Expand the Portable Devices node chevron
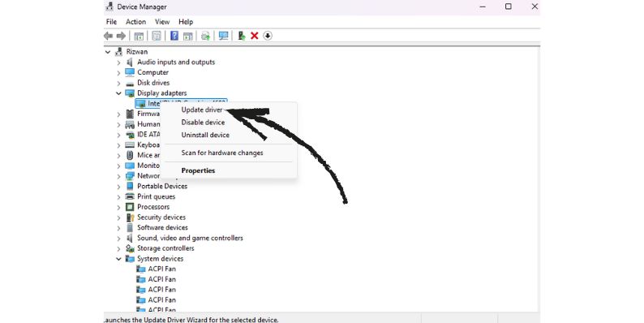 pyautogui.click(x=118, y=187)
